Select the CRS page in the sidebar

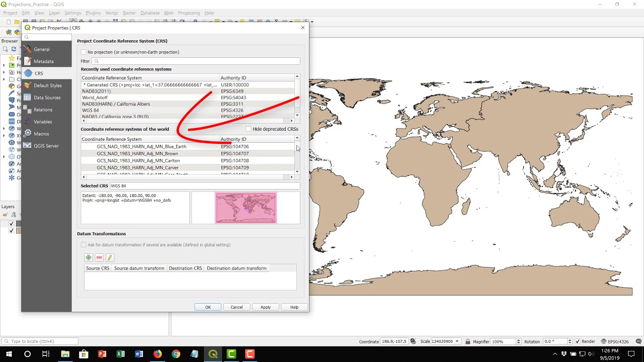(x=47, y=73)
